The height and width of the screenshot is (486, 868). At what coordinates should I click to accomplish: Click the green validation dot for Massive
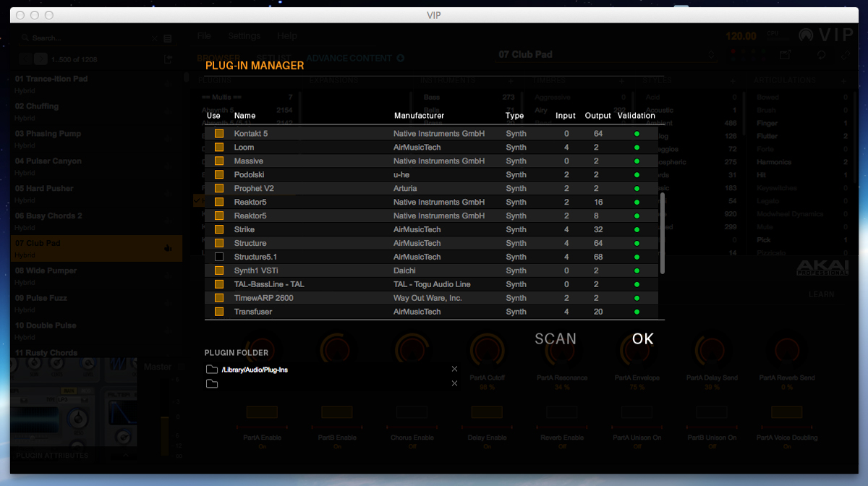point(637,161)
